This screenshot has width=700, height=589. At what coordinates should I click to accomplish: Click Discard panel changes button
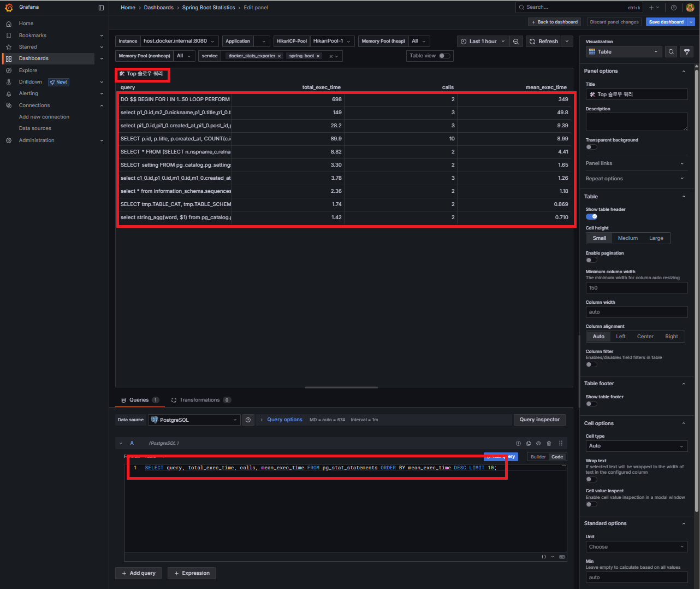(x=614, y=22)
